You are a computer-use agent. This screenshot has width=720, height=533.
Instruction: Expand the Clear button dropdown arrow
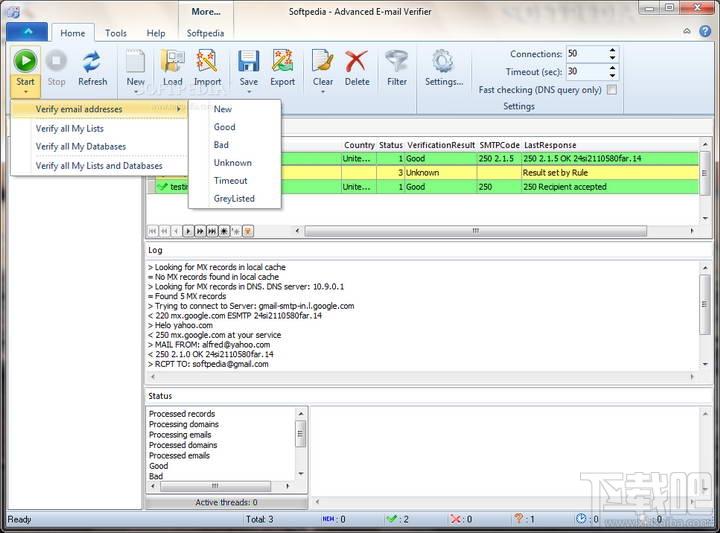(323, 92)
